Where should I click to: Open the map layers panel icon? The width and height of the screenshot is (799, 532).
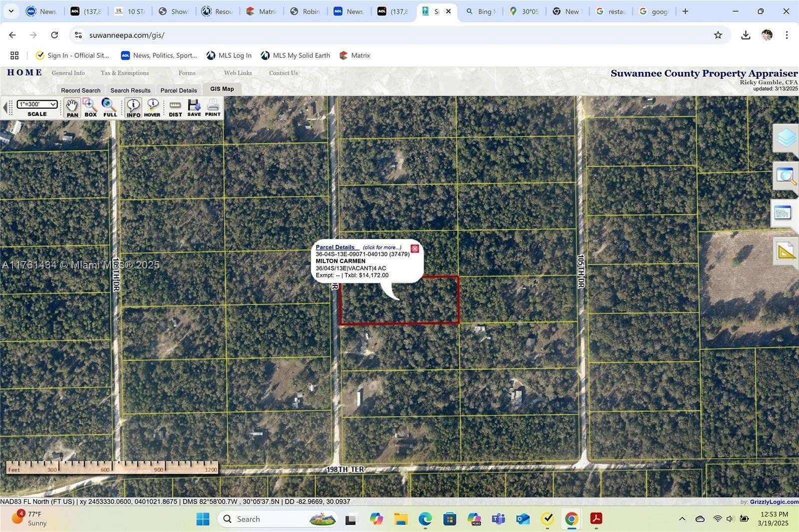tap(786, 139)
